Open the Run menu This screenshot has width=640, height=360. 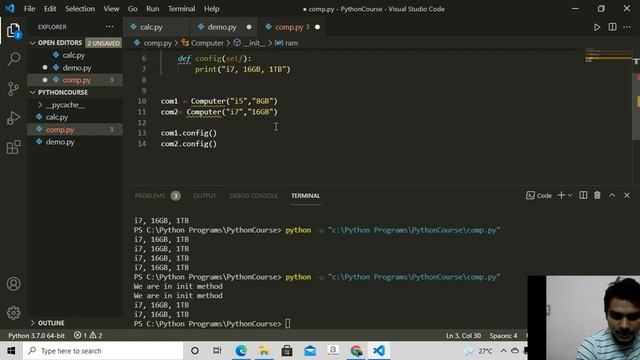153,9
